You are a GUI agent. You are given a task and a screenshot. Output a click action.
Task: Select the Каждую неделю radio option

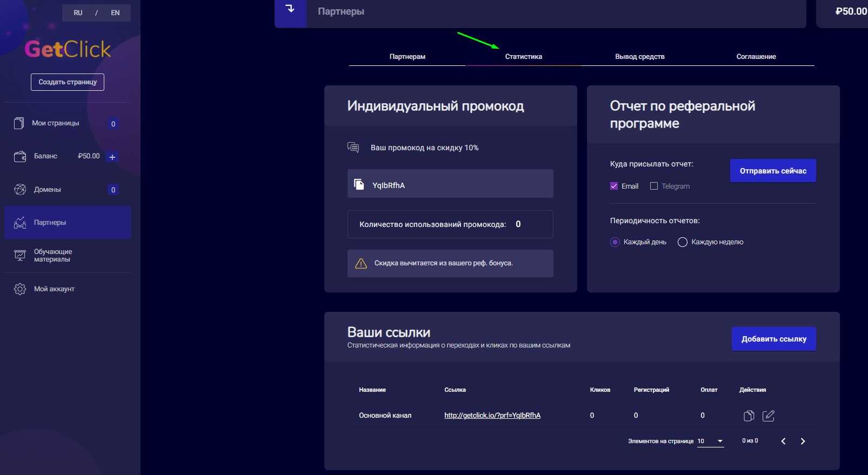point(683,242)
